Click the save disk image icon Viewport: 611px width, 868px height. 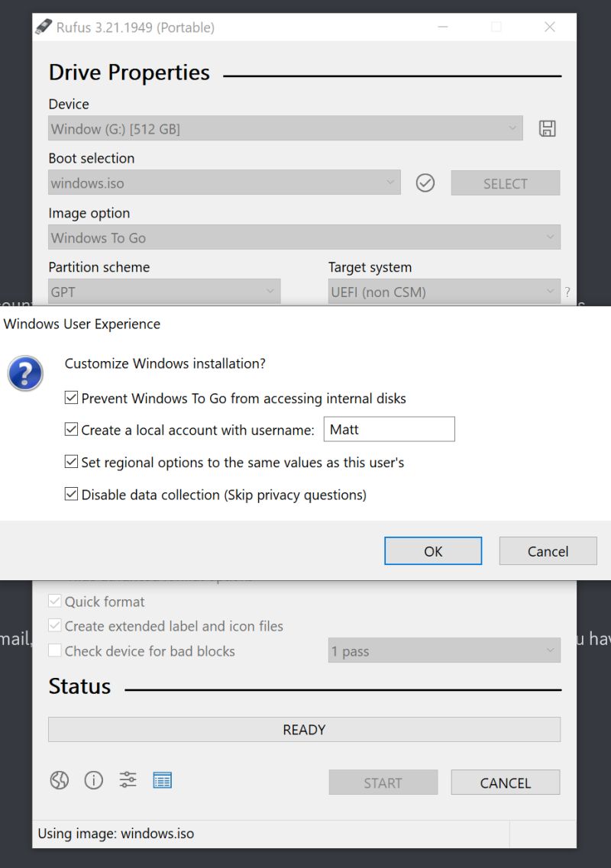click(x=546, y=128)
